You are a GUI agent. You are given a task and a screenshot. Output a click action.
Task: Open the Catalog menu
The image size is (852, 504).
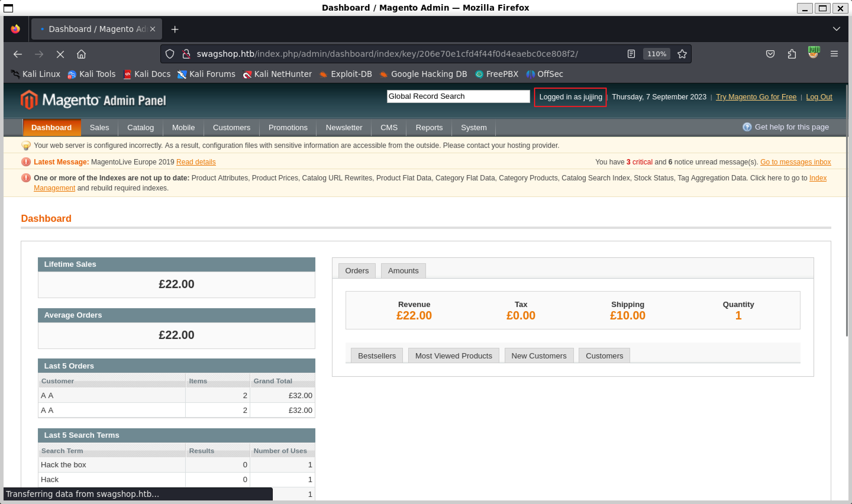coord(140,128)
